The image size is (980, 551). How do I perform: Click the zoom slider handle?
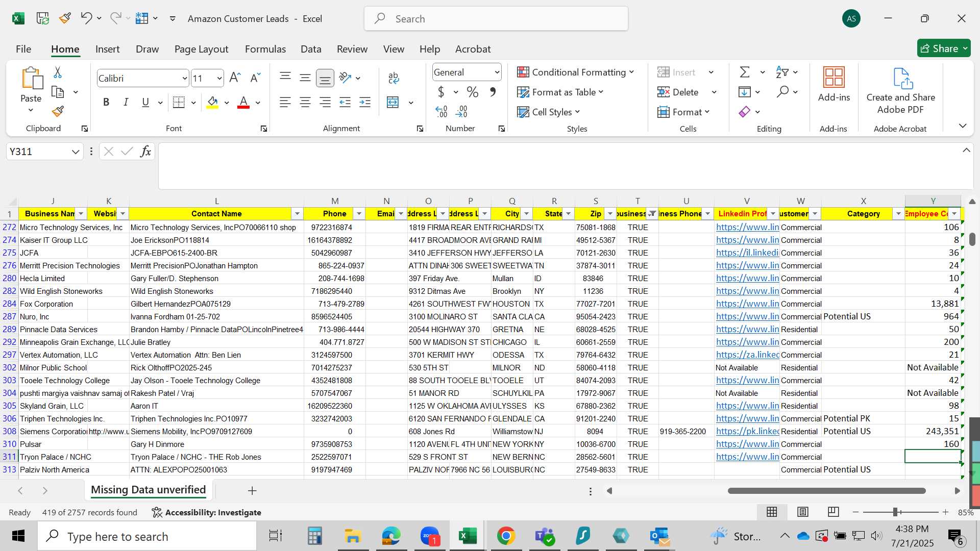(895, 512)
